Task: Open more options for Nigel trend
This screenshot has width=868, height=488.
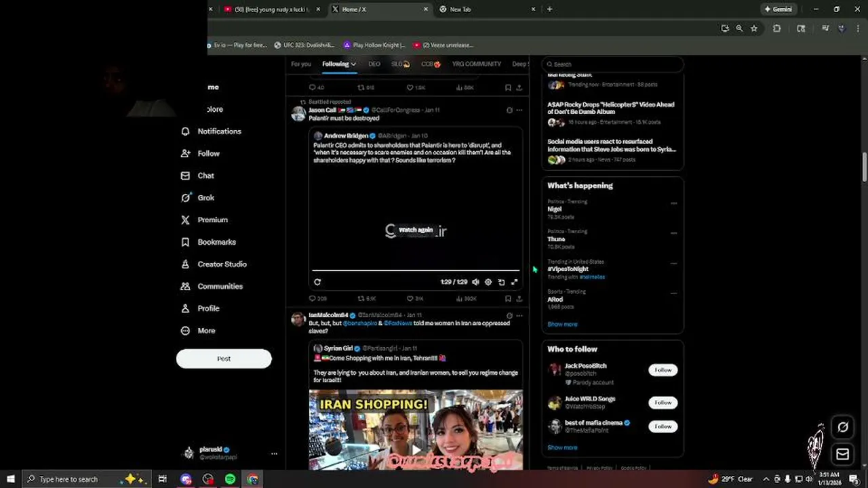Action: (x=673, y=203)
